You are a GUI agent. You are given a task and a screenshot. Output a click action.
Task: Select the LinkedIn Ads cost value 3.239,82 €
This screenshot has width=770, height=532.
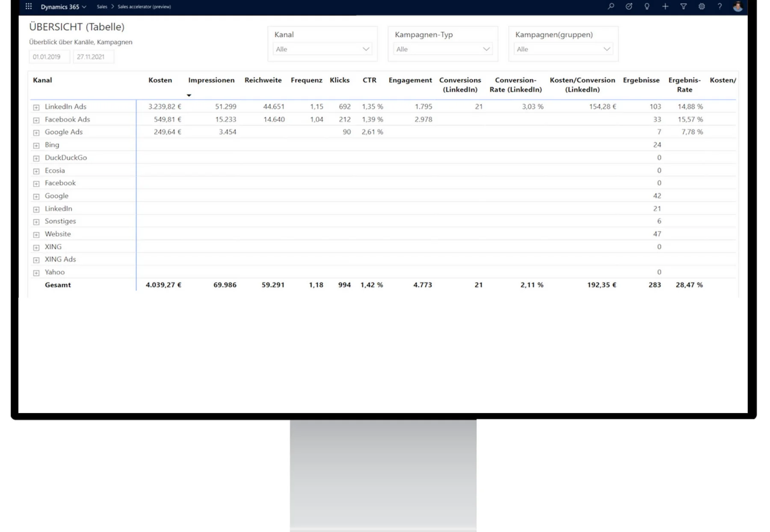coord(165,106)
